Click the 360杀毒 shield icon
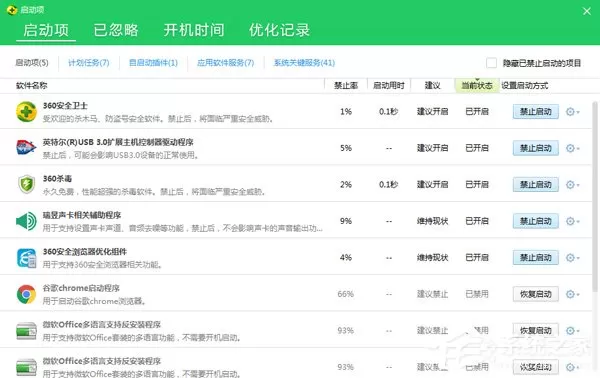 (x=26, y=184)
